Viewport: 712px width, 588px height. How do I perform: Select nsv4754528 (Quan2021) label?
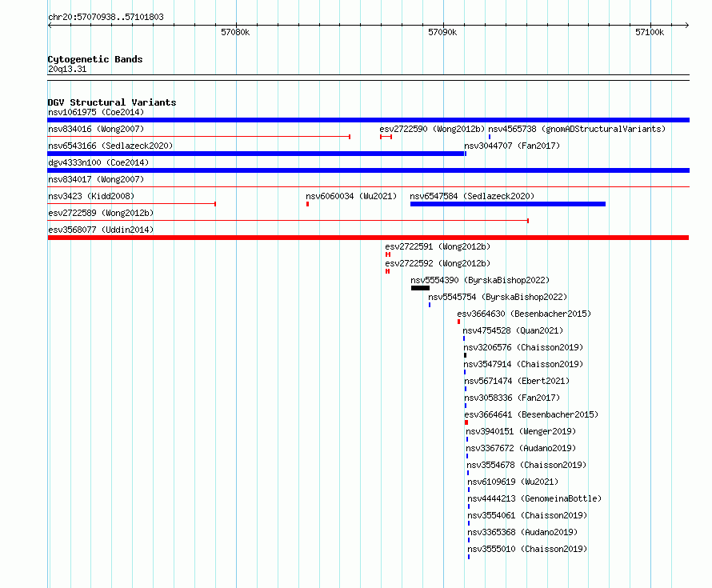point(513,330)
